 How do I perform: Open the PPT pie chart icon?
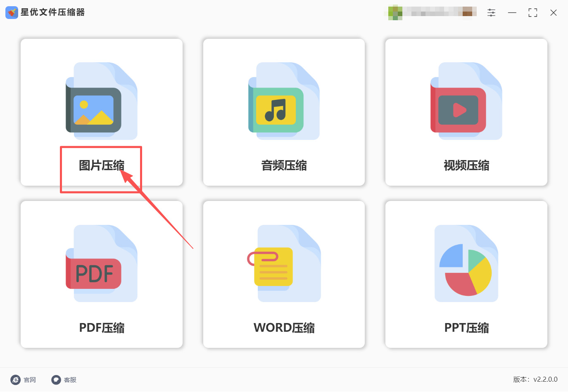pyautogui.click(x=466, y=263)
